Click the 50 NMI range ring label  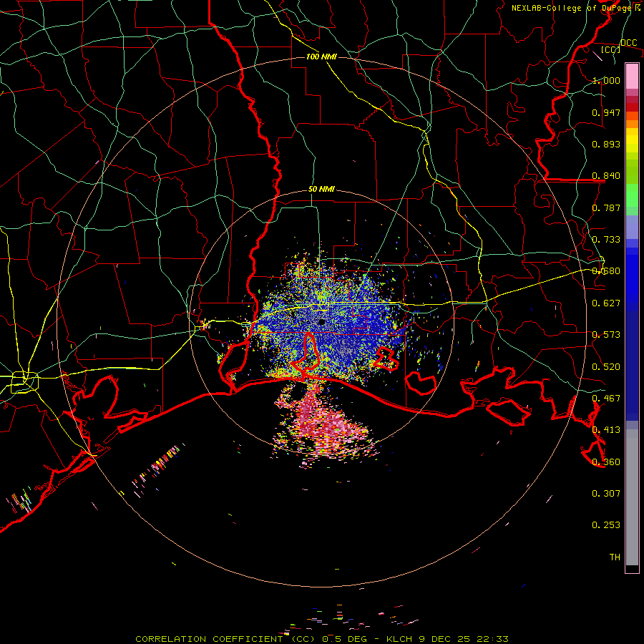[x=321, y=190]
